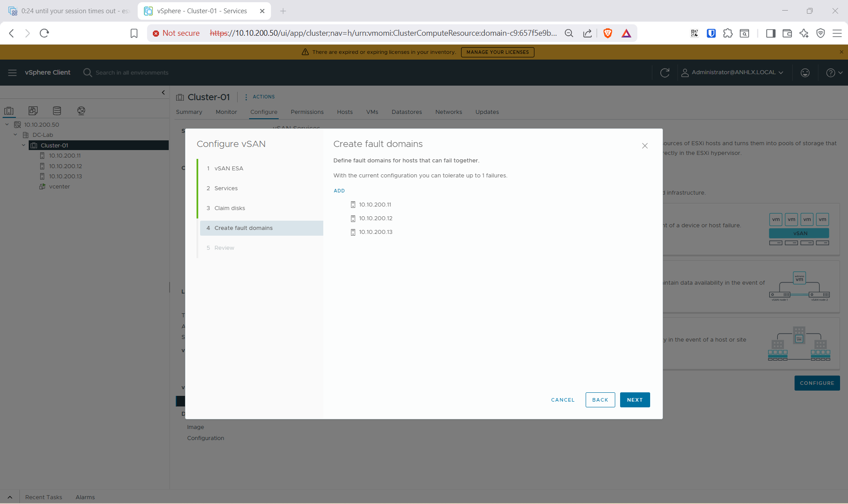This screenshot has width=848, height=504.
Task: Expand the Recent Tasks bottom panel
Action: click(x=10, y=497)
